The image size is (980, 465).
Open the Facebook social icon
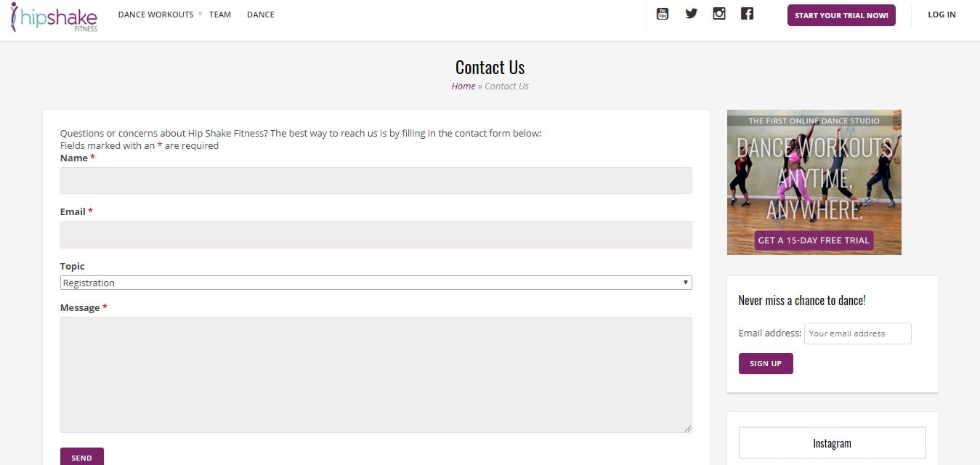(x=747, y=13)
